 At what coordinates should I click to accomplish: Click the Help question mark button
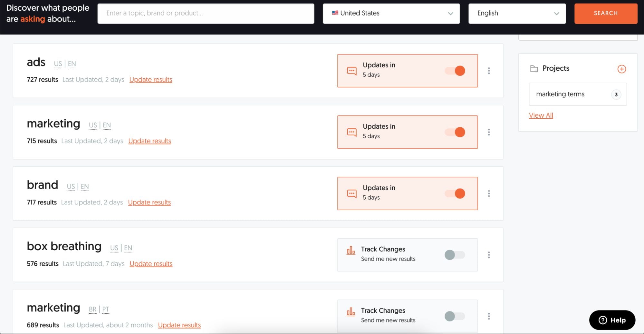tap(612, 320)
